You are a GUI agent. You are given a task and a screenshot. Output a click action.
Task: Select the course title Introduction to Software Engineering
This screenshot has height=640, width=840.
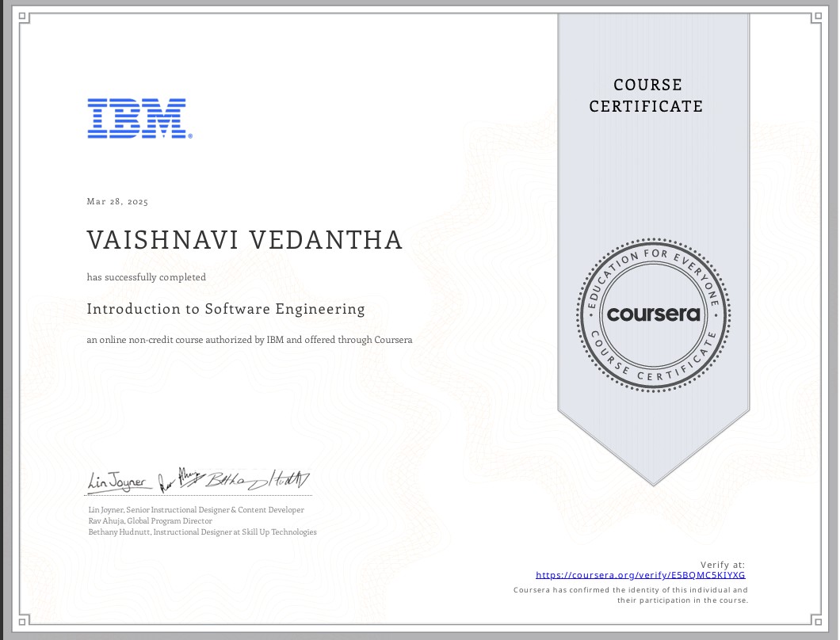tap(225, 309)
